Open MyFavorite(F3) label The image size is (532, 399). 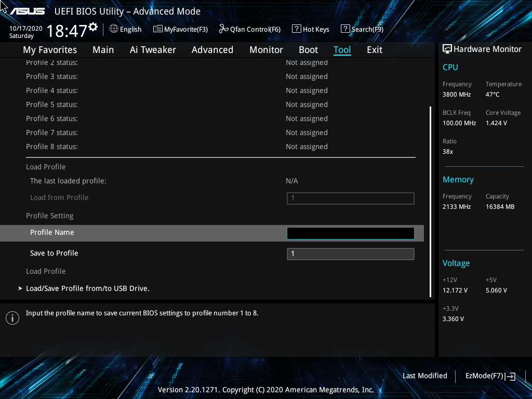point(186,29)
